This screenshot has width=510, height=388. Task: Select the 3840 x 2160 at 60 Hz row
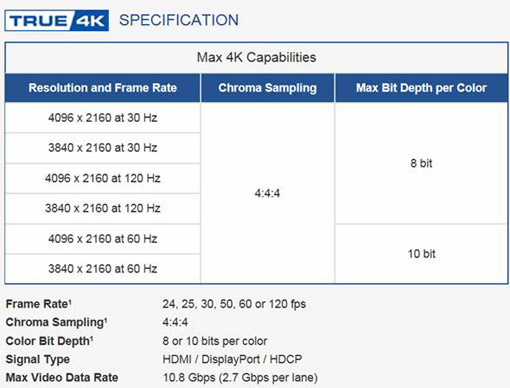click(103, 269)
